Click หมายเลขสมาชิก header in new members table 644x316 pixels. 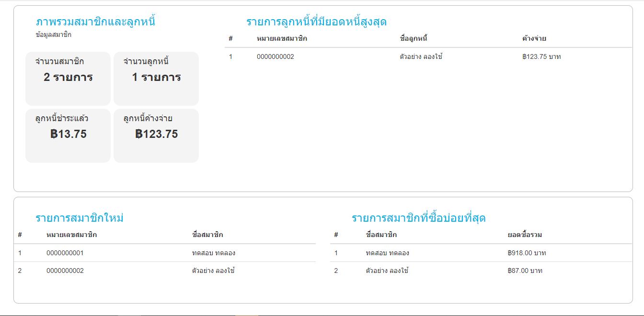(x=71, y=235)
